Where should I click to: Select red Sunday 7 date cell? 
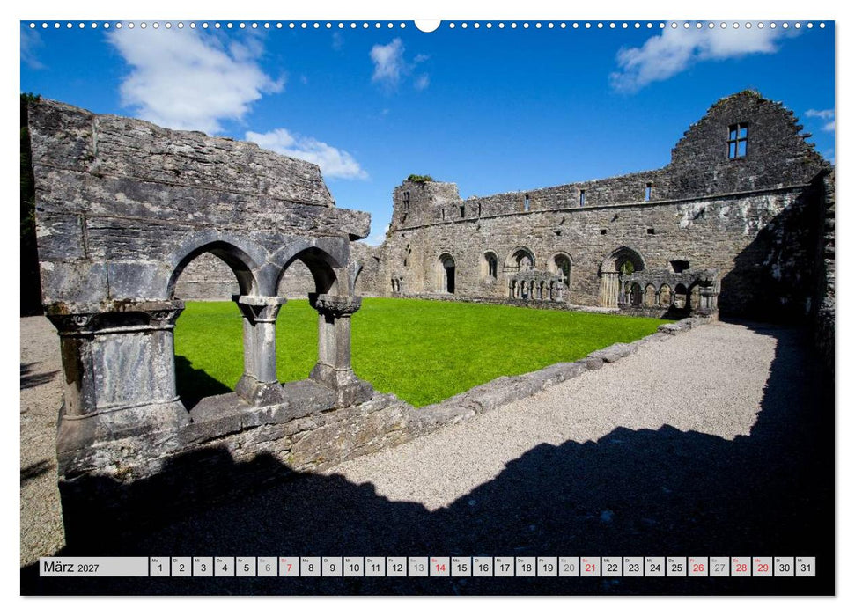[x=289, y=567]
